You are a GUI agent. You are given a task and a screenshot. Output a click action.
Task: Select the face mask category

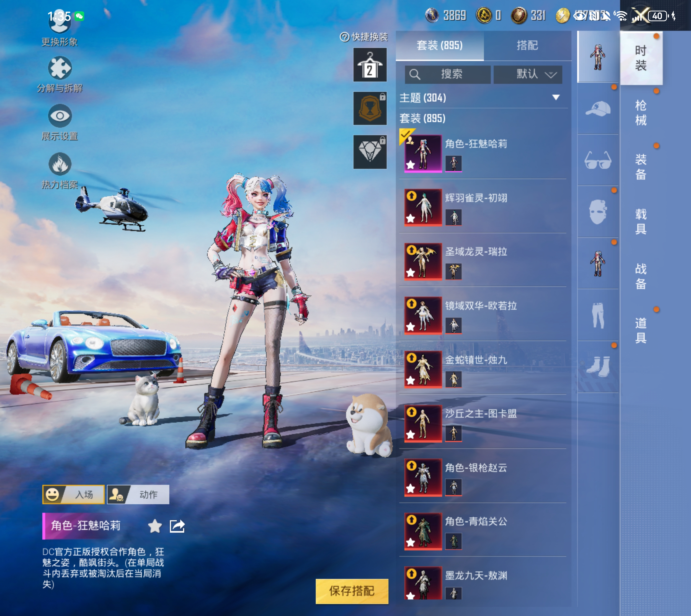click(x=598, y=212)
